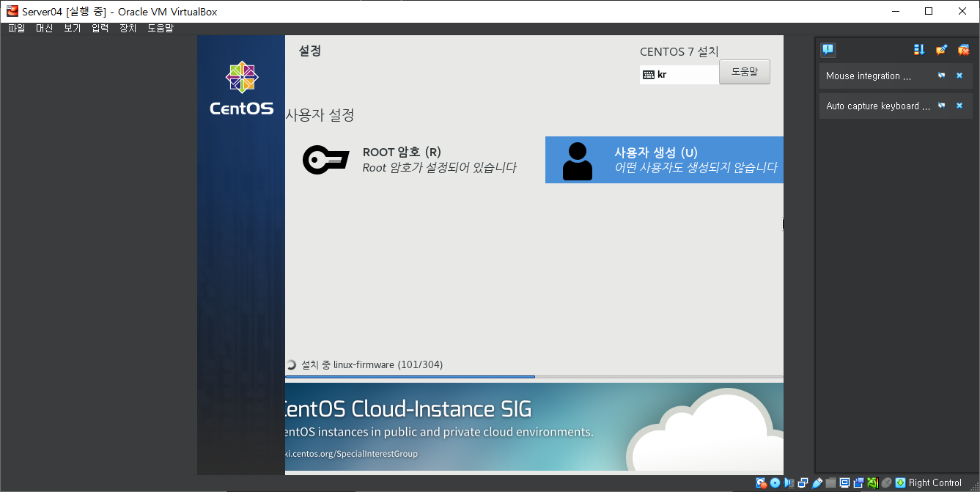The image size is (980, 492).
Task: Click the display status icon
Action: (x=844, y=482)
